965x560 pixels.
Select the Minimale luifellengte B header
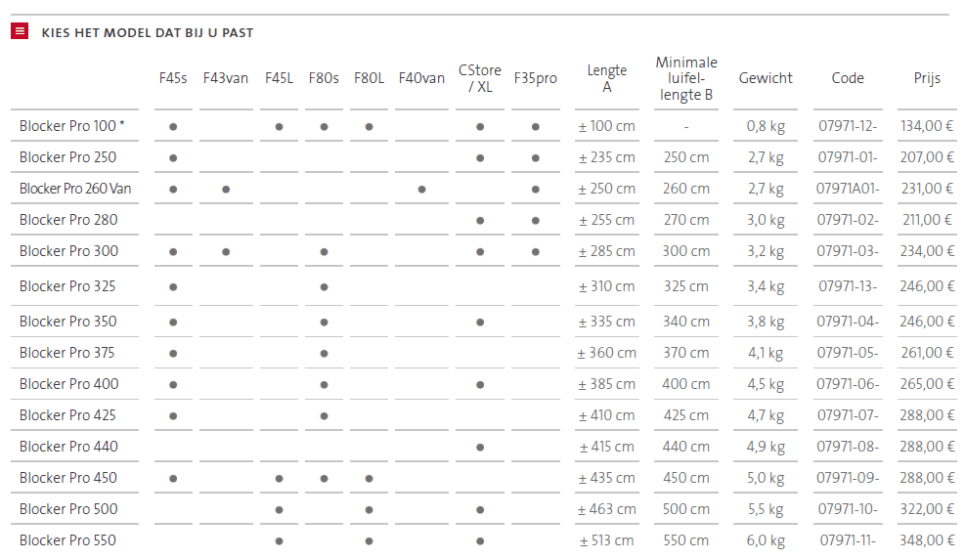click(686, 78)
